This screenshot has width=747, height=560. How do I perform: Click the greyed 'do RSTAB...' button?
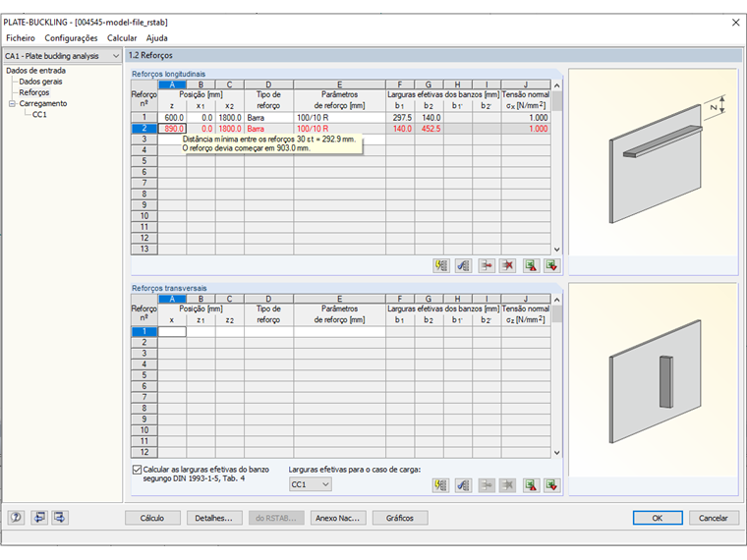coord(276,518)
